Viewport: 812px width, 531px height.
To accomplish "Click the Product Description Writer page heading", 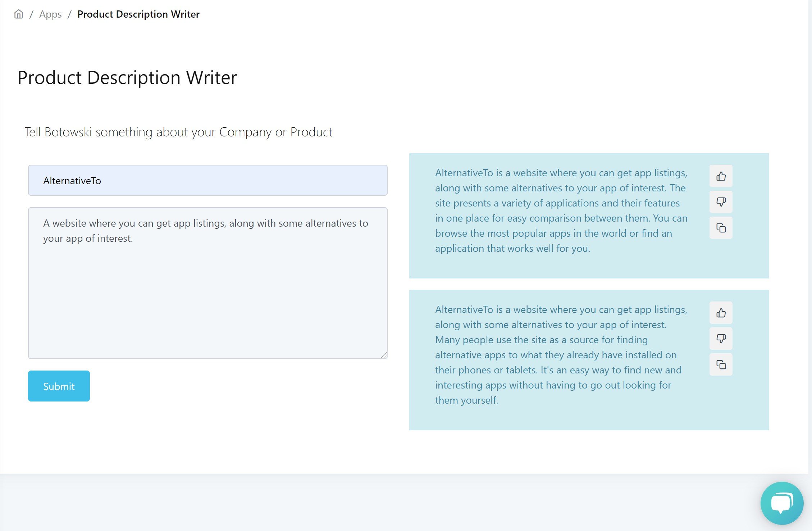I will point(127,78).
